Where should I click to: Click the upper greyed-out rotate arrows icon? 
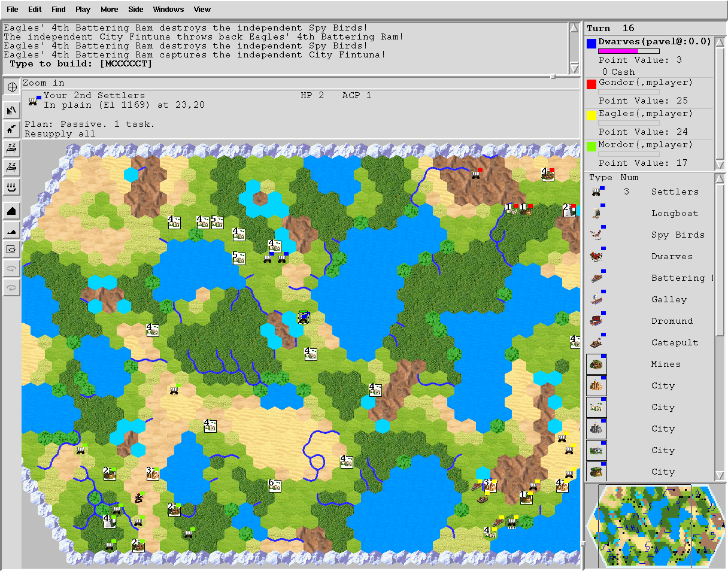pos(12,268)
